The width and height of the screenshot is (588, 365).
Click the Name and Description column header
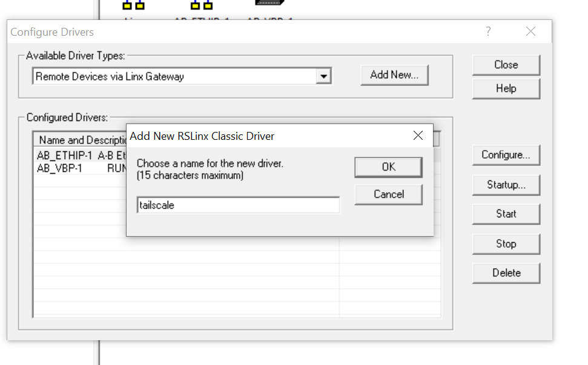click(81, 140)
